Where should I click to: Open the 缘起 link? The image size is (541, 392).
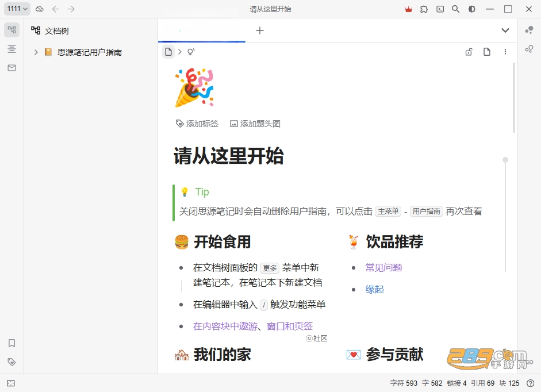point(375,289)
